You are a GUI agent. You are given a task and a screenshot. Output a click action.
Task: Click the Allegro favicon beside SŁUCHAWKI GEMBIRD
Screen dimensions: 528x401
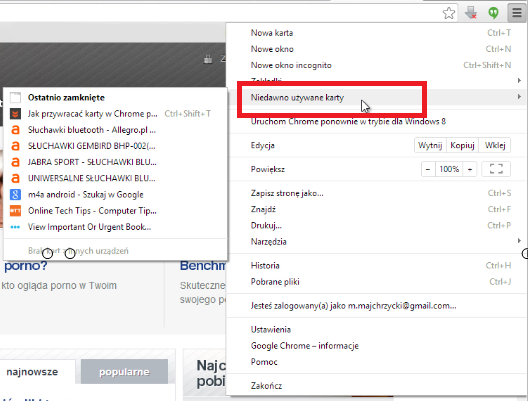[x=15, y=146]
